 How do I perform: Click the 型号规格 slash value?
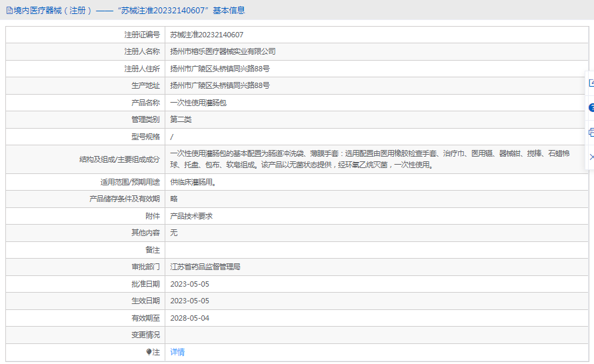[171, 137]
